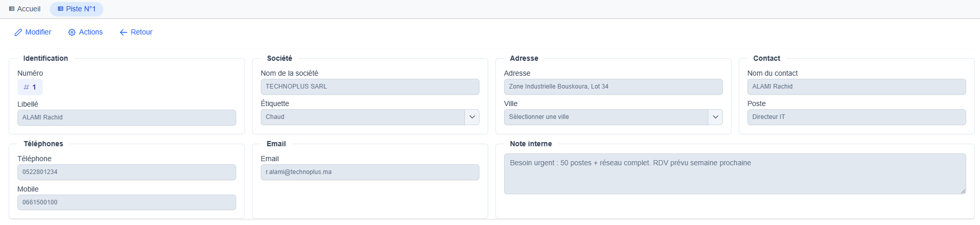Click the Modifier button
Screen dimensions: 980x225
[33, 32]
